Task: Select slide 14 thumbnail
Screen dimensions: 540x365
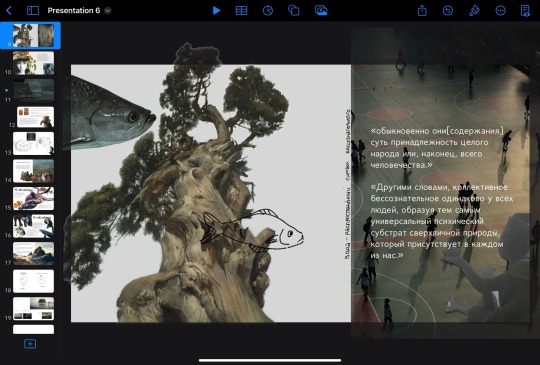Action: pyautogui.click(x=33, y=171)
